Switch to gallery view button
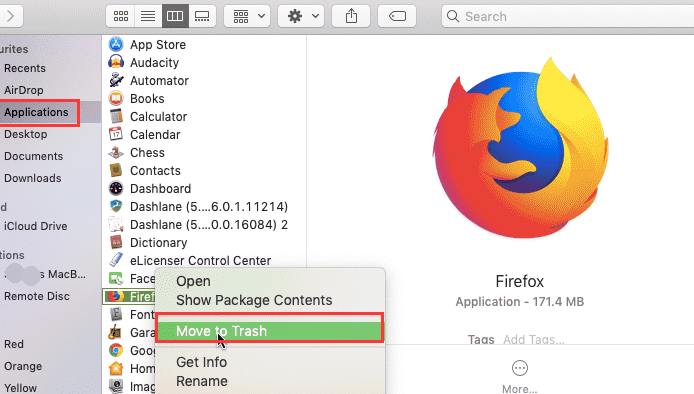The image size is (694, 394). [x=202, y=16]
